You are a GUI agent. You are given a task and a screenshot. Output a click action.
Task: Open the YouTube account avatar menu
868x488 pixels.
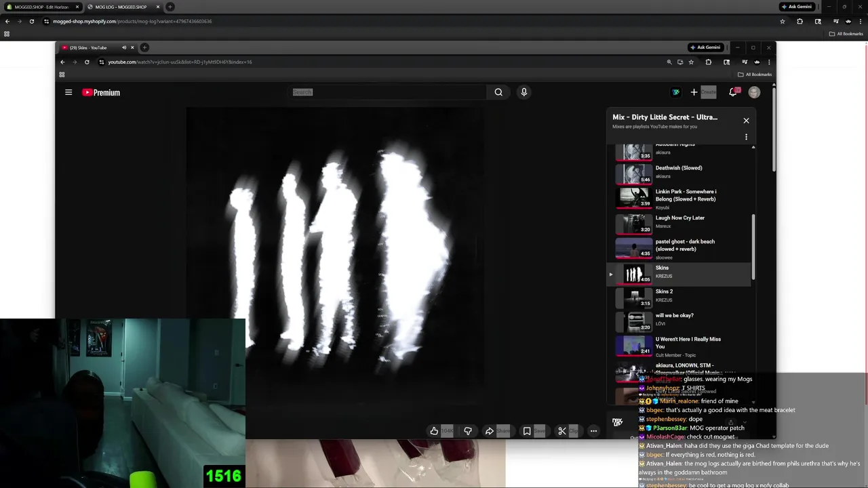(754, 92)
